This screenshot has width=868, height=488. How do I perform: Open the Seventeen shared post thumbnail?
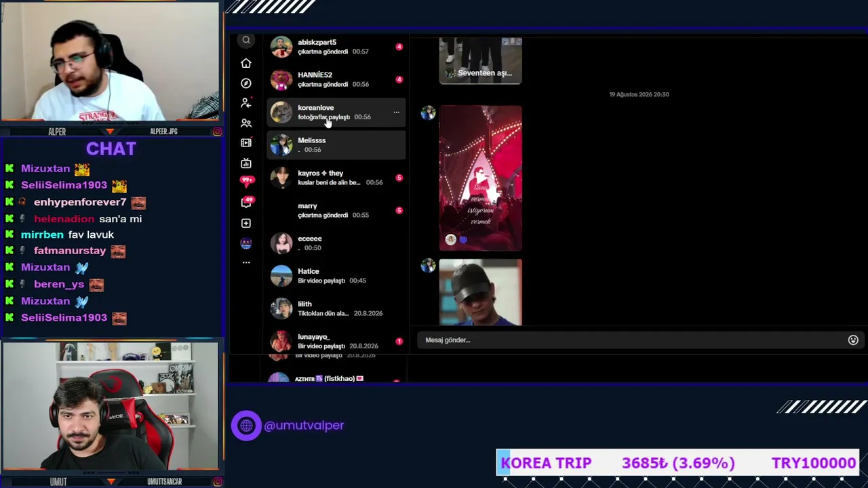(x=481, y=60)
